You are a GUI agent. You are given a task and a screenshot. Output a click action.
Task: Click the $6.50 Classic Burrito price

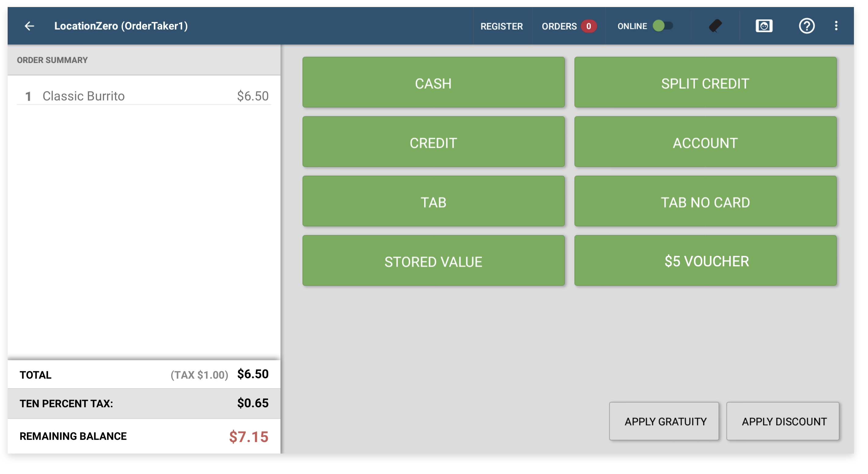coord(253,96)
